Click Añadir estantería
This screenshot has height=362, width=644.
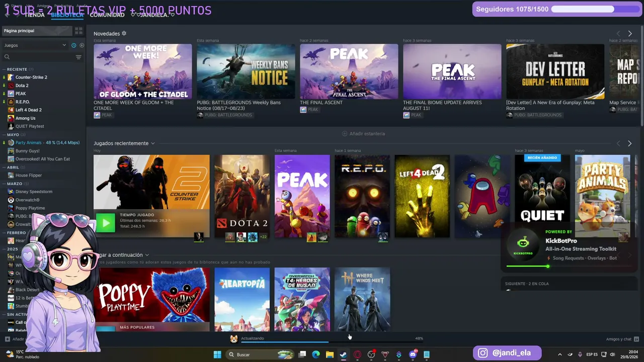tap(363, 134)
